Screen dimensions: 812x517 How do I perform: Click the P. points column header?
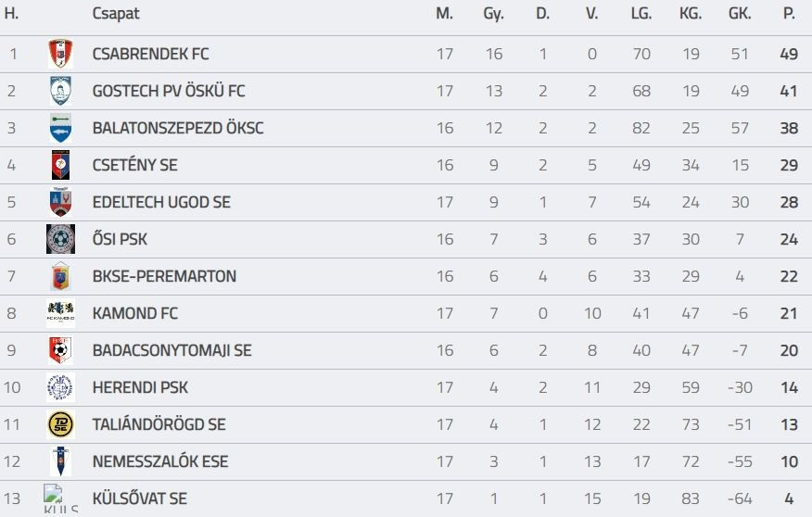click(789, 14)
